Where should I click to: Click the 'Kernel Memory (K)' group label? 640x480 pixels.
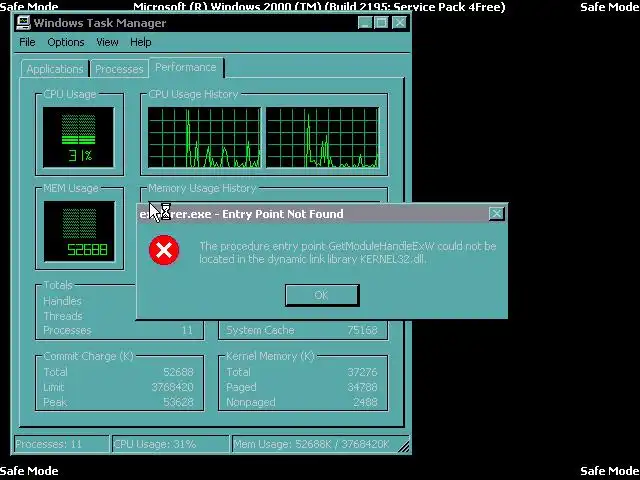click(270, 356)
